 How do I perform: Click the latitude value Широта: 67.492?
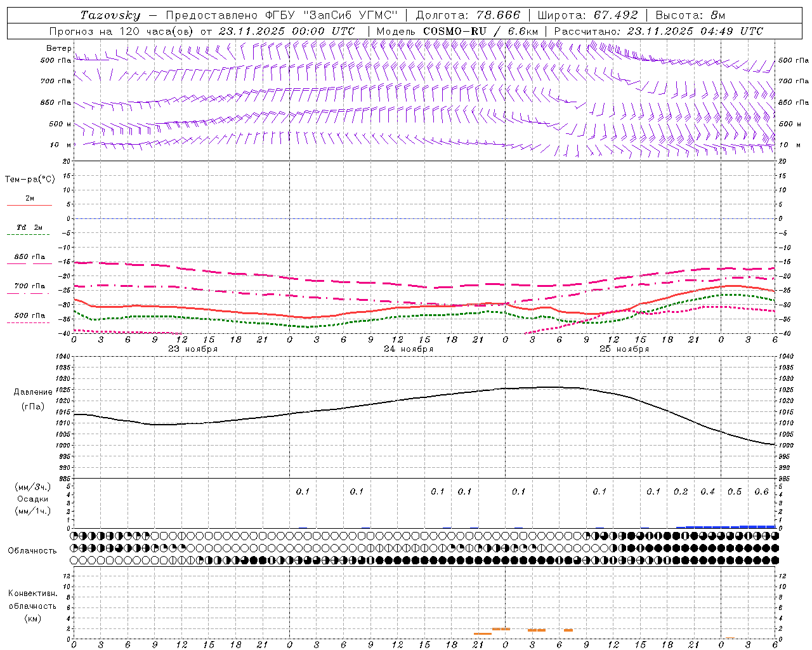(587, 15)
